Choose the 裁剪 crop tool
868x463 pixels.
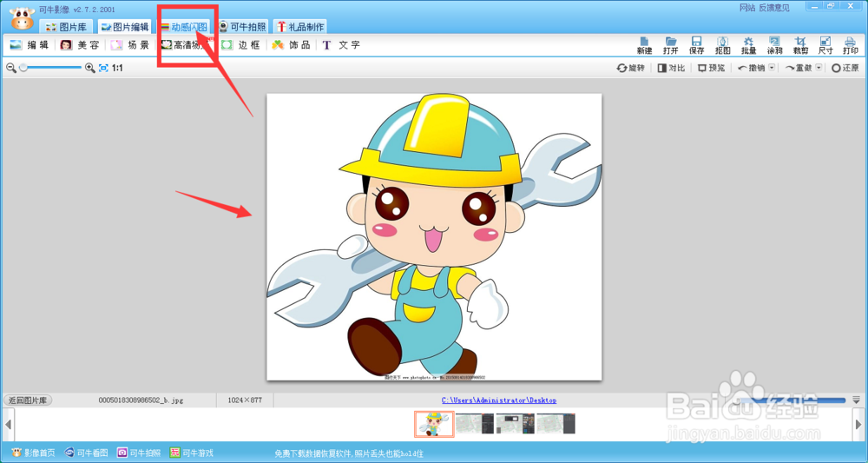click(800, 44)
